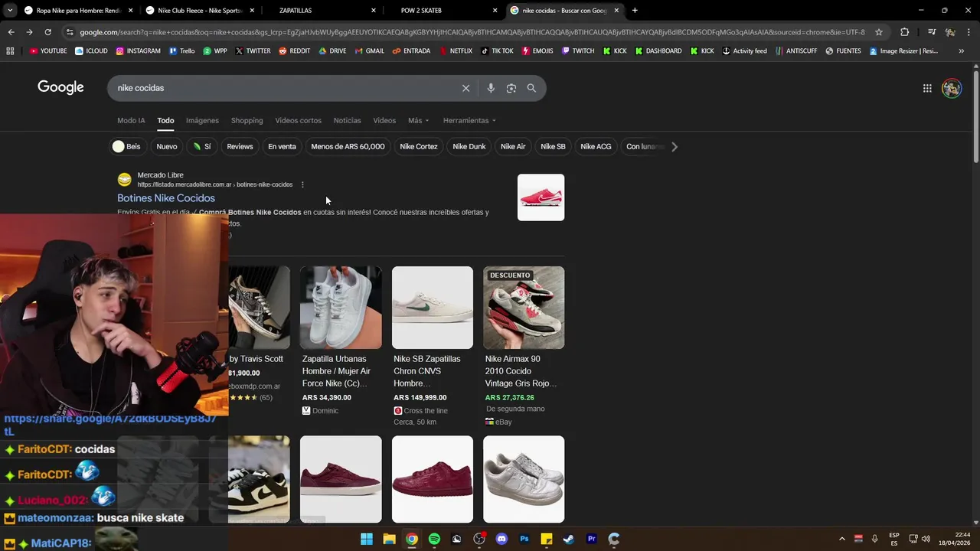
Task: Open the Chrome apps grid in bookmarks bar
Action: tap(10, 51)
